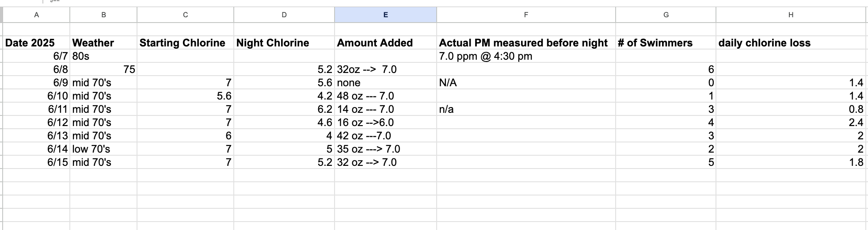Select column A header

tap(36, 15)
